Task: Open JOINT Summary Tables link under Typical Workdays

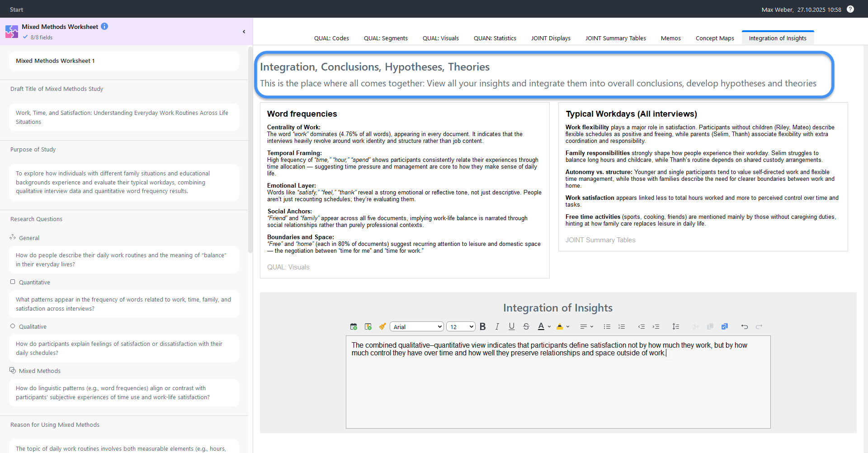Action: [x=600, y=240]
